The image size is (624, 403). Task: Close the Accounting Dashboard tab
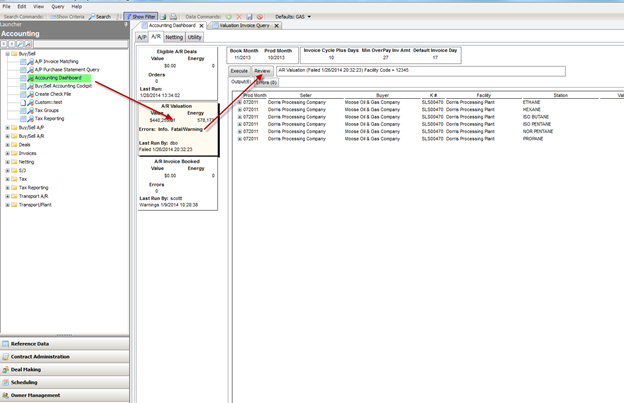[x=201, y=25]
